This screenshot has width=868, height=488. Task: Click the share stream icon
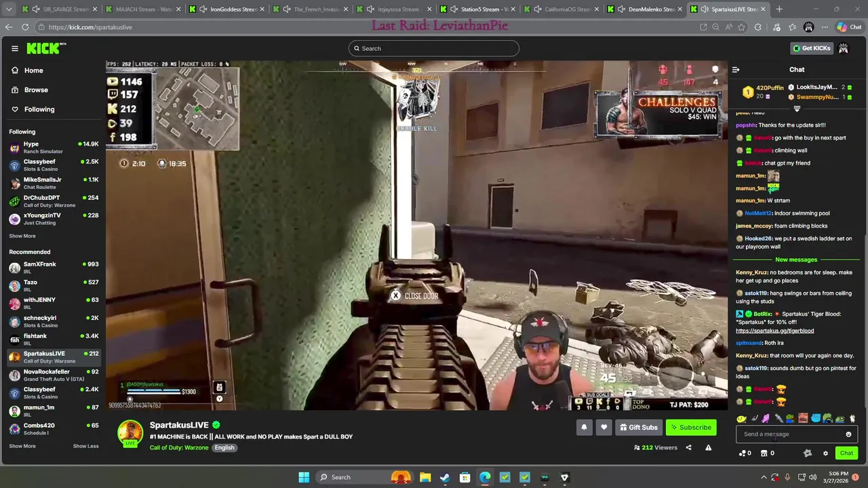click(x=688, y=447)
